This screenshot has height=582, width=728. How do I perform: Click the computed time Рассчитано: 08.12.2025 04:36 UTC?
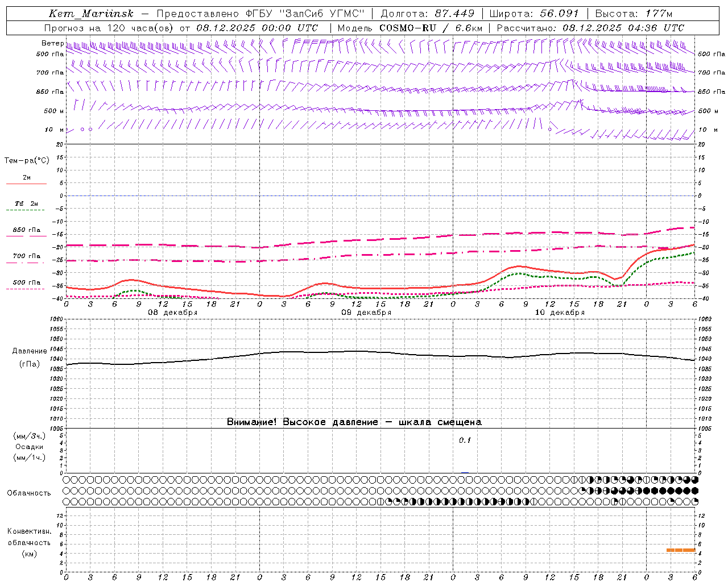(x=590, y=28)
